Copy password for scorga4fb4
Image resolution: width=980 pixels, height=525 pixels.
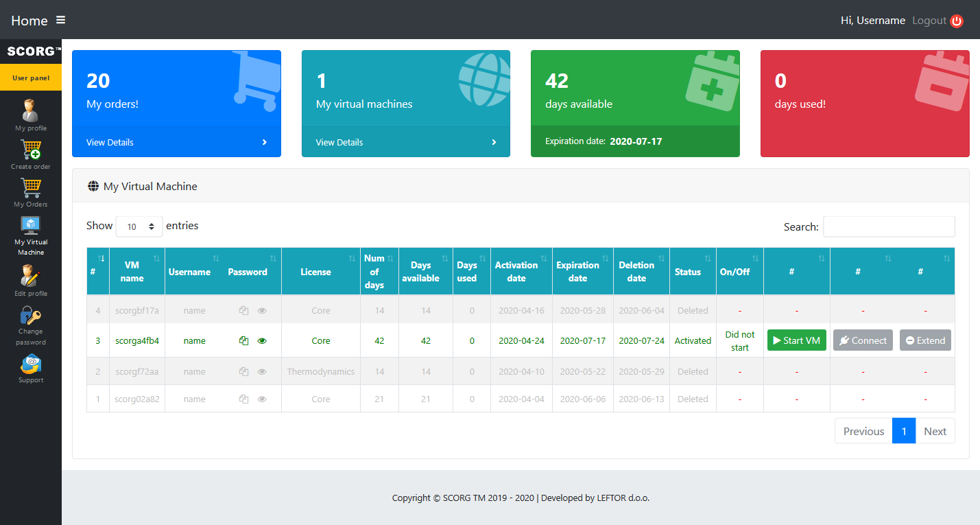coord(243,340)
